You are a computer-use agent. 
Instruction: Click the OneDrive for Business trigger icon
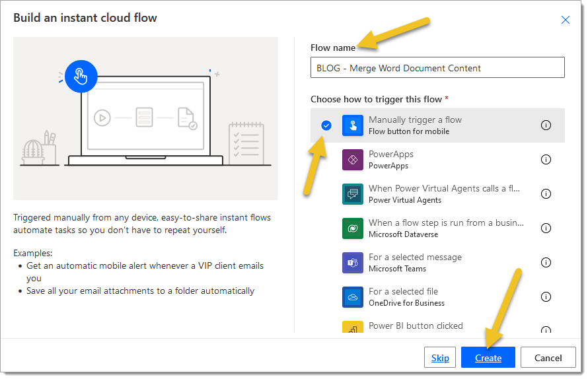click(x=353, y=297)
